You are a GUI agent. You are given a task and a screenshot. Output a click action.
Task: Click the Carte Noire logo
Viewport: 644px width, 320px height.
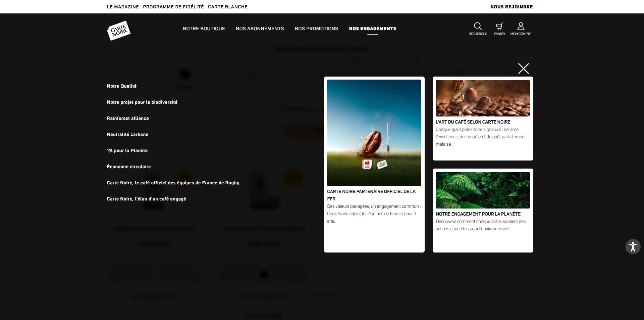coord(119,31)
